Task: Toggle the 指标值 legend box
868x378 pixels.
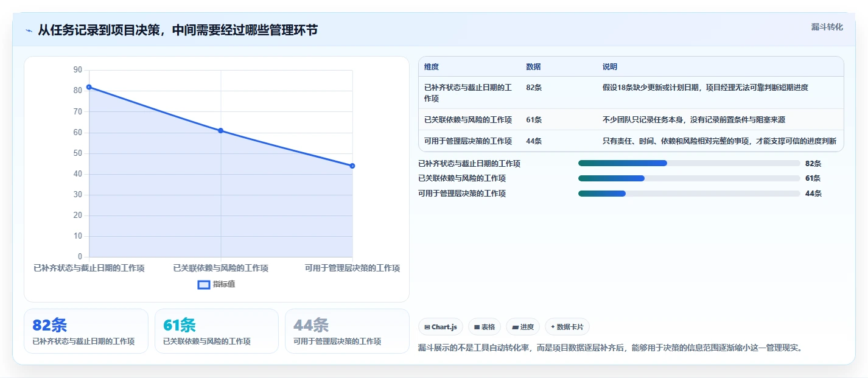Action: pos(204,284)
